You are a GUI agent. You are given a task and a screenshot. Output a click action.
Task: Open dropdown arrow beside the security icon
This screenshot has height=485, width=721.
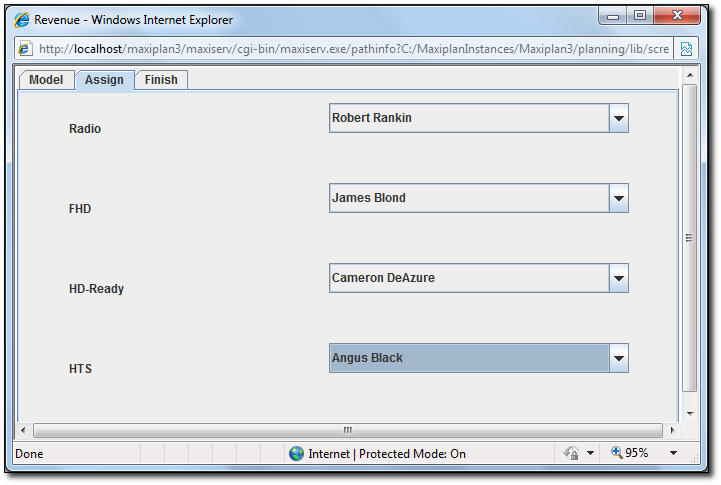[x=590, y=453]
